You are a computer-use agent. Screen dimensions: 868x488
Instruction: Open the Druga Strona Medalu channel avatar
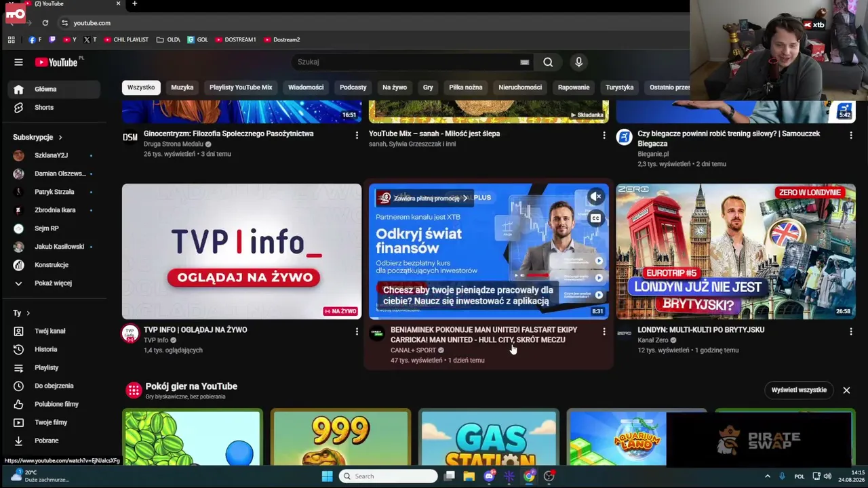(130, 138)
